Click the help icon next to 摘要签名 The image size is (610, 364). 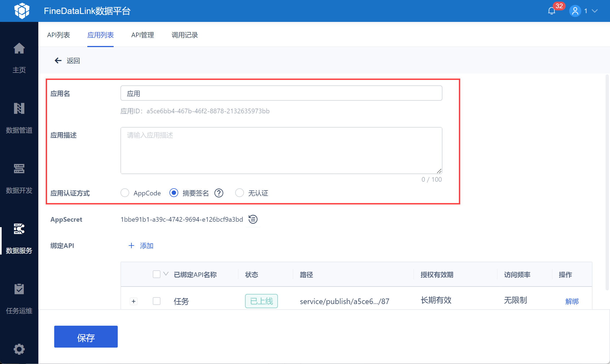219,193
